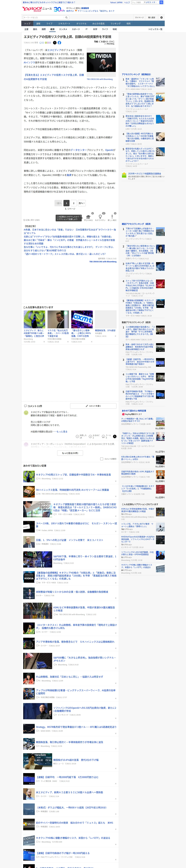Open the CXMT recommended article thumbnail

(x=82, y=319)
